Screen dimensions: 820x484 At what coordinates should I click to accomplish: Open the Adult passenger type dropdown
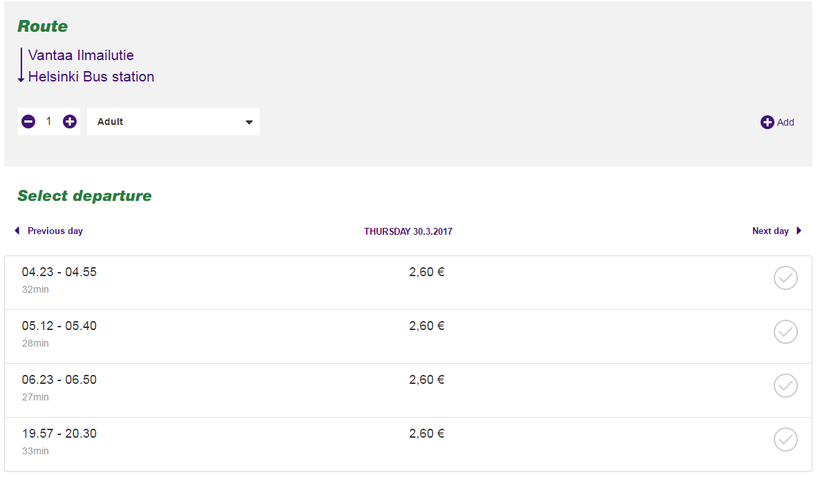[172, 122]
